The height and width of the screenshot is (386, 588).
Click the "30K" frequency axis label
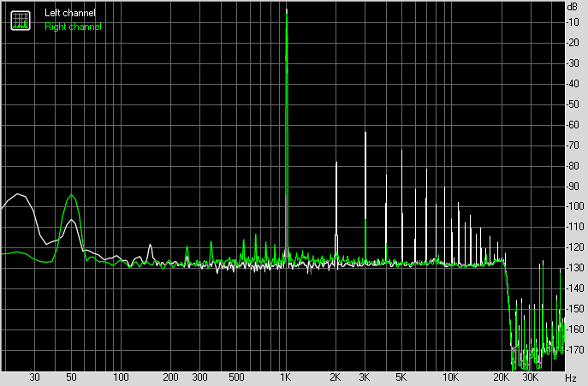coord(531,377)
